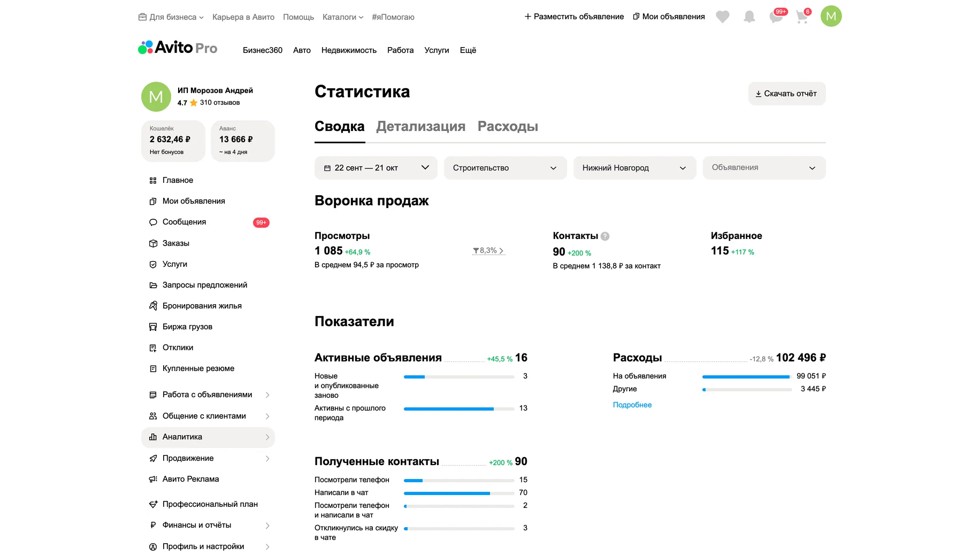Image resolution: width=980 pixels, height=556 pixels.
Task: Click the Аналитика chart icon
Action: coord(153,437)
